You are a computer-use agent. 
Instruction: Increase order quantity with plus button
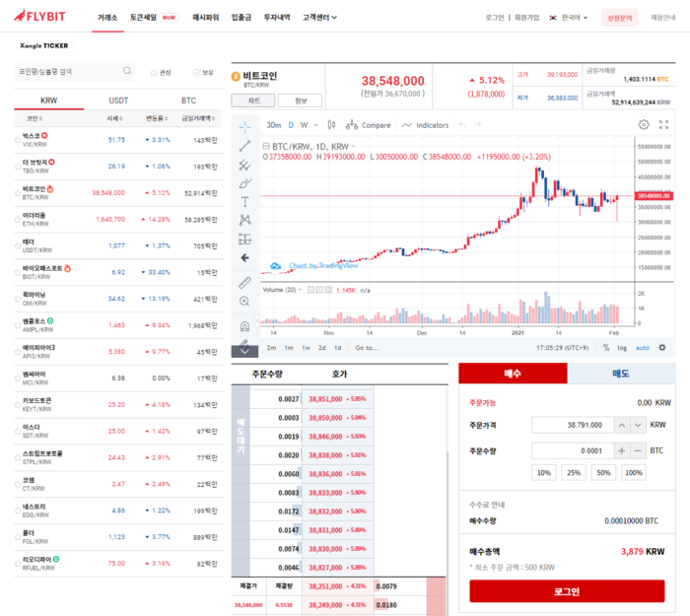[622, 450]
